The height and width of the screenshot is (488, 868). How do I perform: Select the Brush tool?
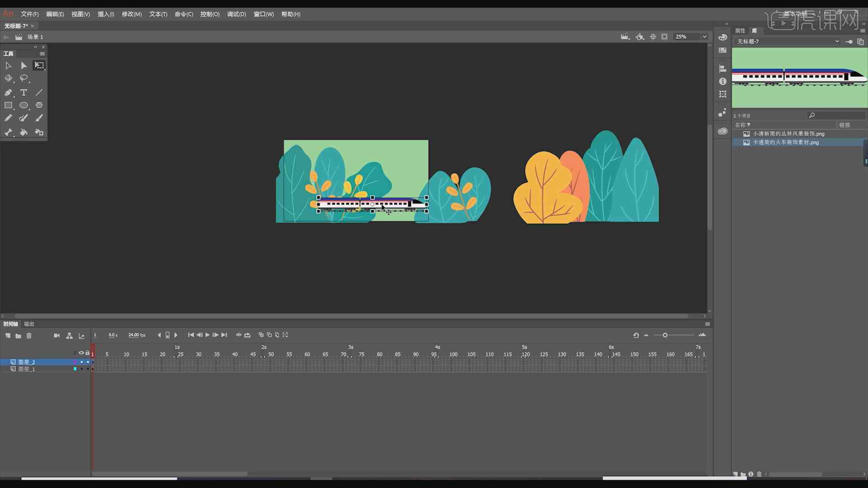point(39,118)
